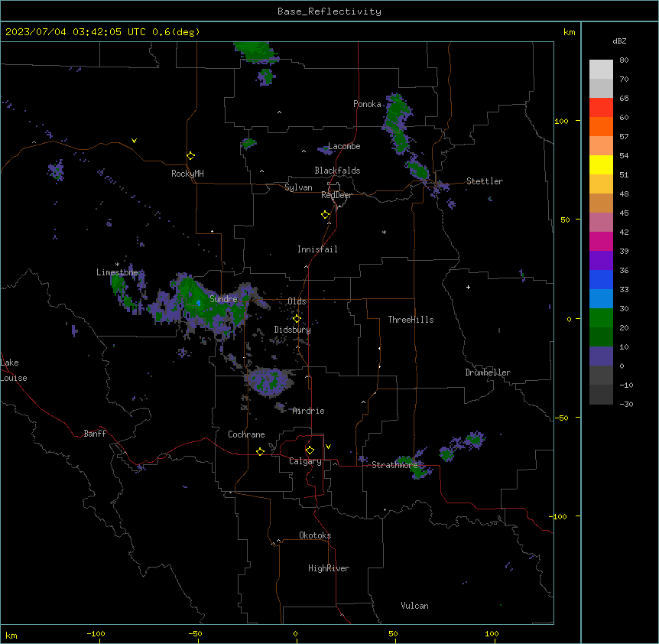Select the bright green 30-20 legend swatch
This screenshot has width=659, height=644.
point(601,318)
